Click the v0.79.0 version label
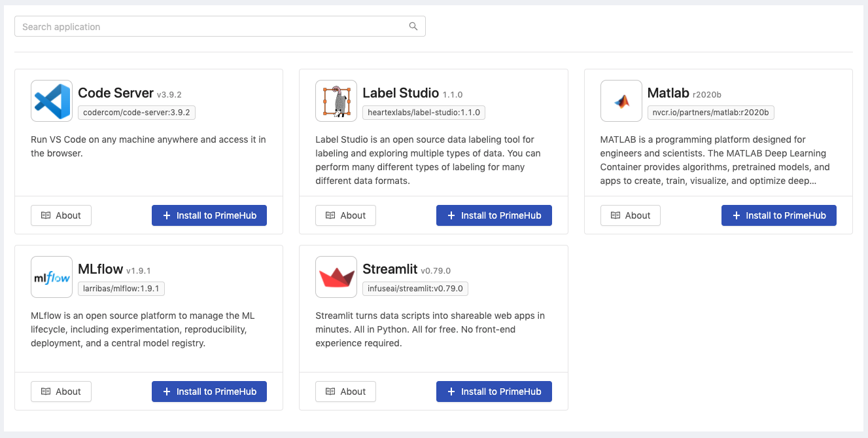Image resolution: width=868 pixels, height=438 pixels. point(436,270)
